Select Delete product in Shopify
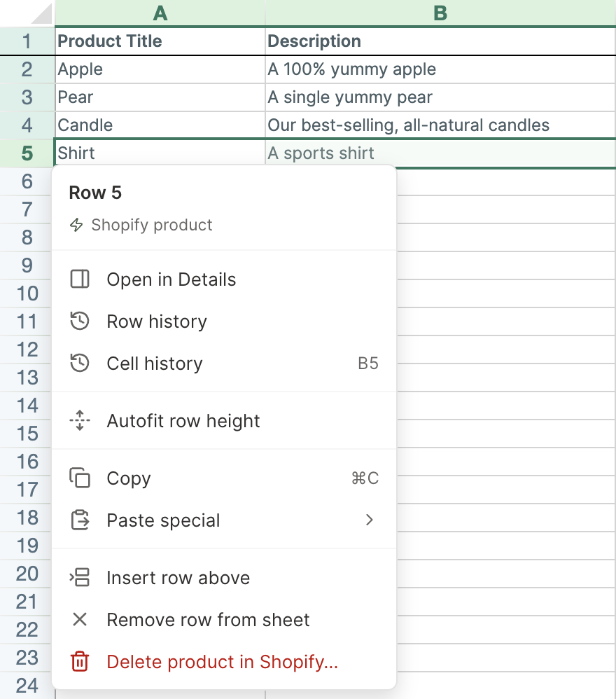The width and height of the screenshot is (616, 699). (x=224, y=661)
